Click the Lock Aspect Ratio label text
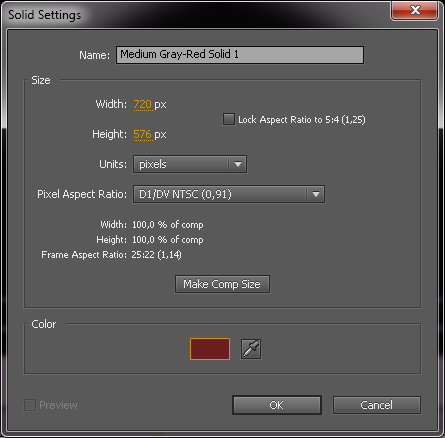 [302, 120]
